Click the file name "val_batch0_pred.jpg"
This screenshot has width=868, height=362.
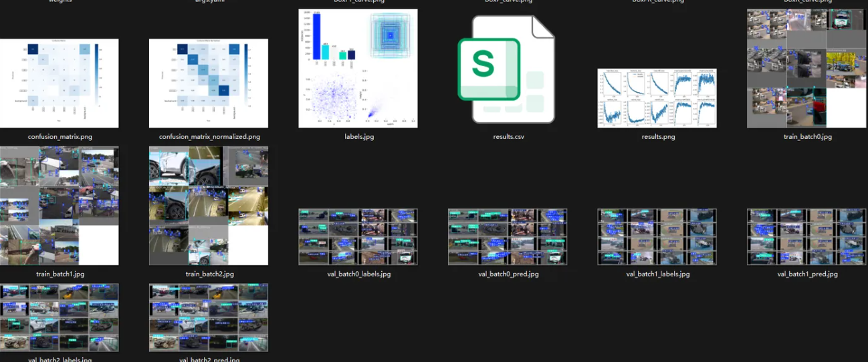508,274
